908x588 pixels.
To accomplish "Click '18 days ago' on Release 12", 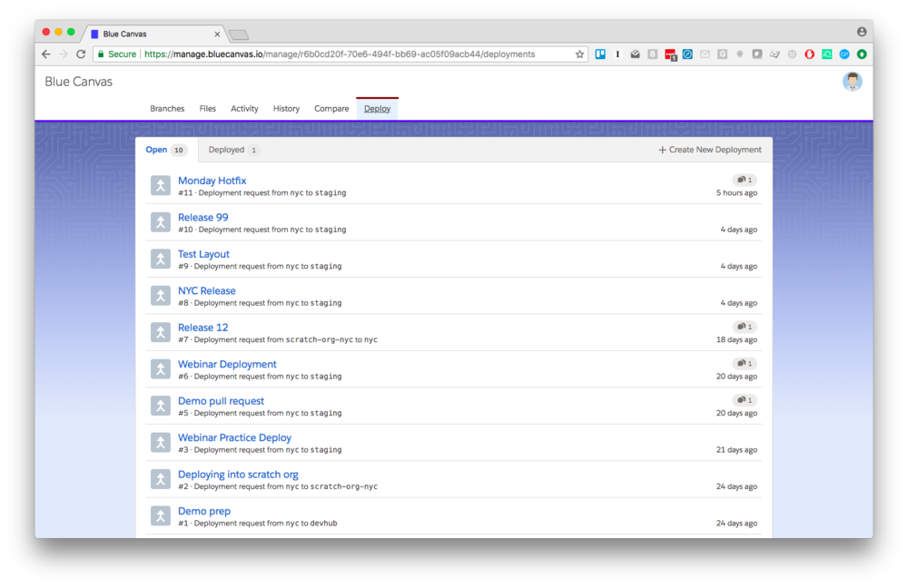I will (736, 340).
